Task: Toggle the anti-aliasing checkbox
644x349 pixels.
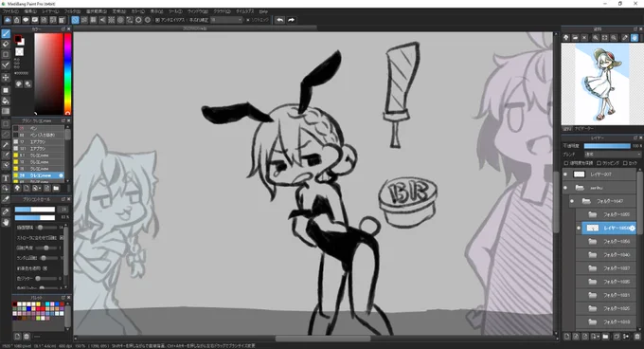Action: click(x=158, y=20)
